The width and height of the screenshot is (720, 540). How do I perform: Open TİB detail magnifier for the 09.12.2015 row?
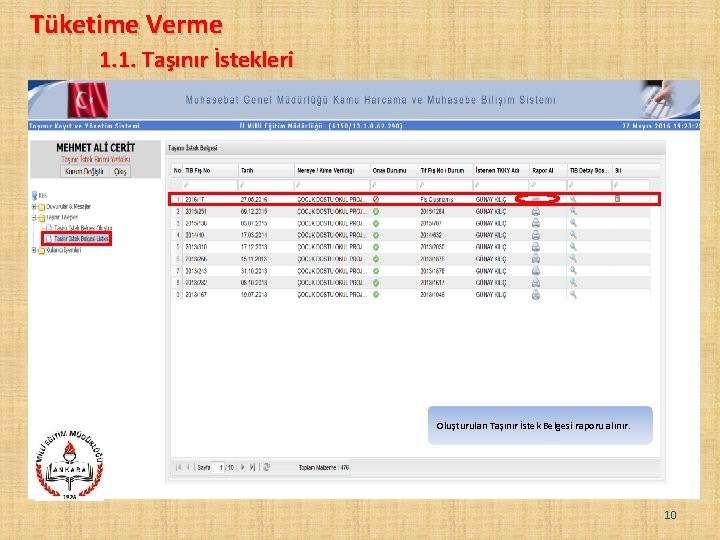[x=573, y=211]
